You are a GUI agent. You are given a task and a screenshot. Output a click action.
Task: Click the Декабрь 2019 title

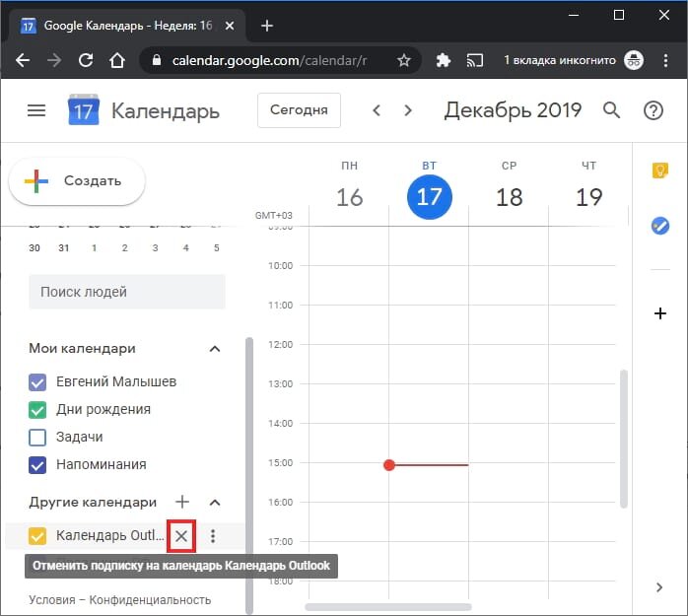click(x=513, y=110)
